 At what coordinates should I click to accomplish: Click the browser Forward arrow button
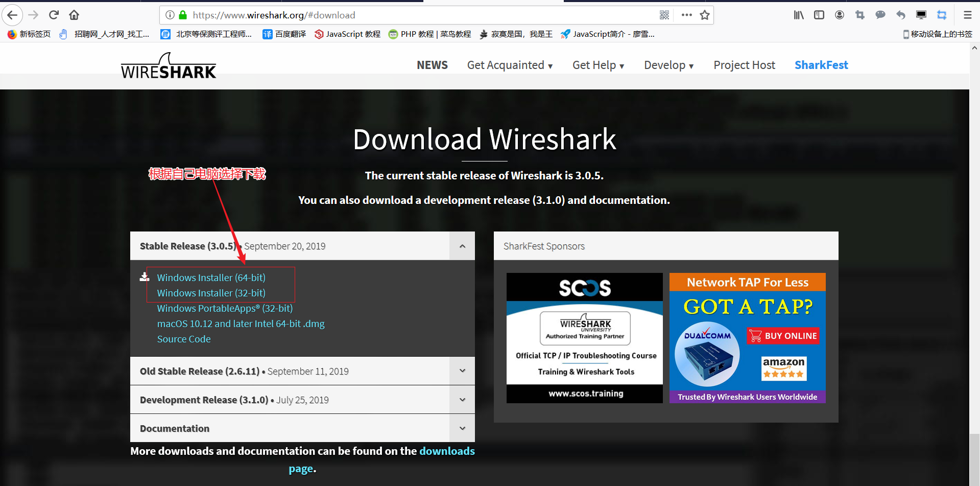(x=33, y=15)
